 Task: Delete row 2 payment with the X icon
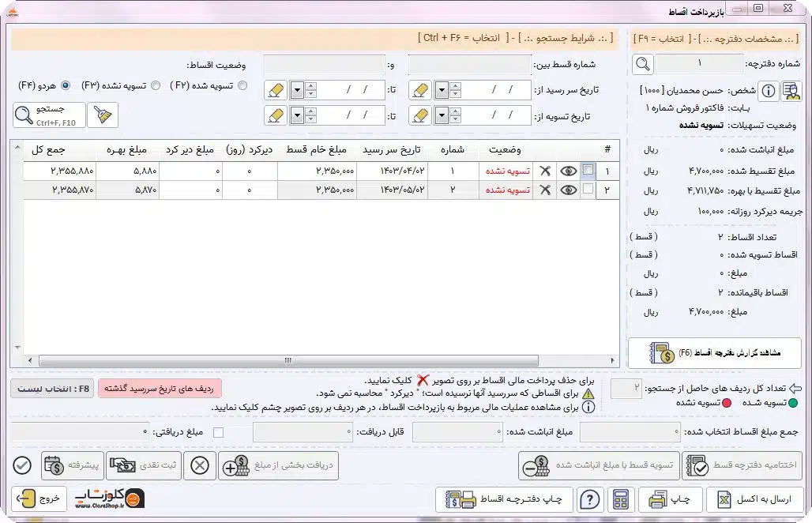pyautogui.click(x=545, y=190)
